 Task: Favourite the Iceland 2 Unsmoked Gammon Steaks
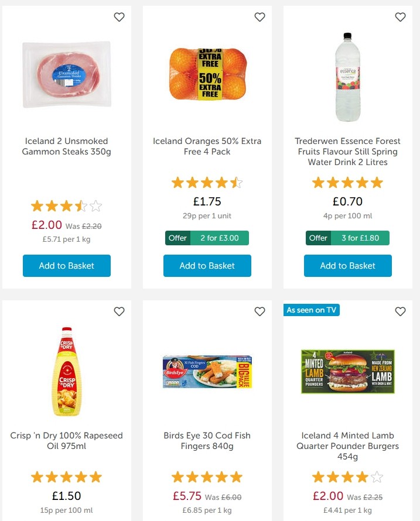click(x=119, y=18)
